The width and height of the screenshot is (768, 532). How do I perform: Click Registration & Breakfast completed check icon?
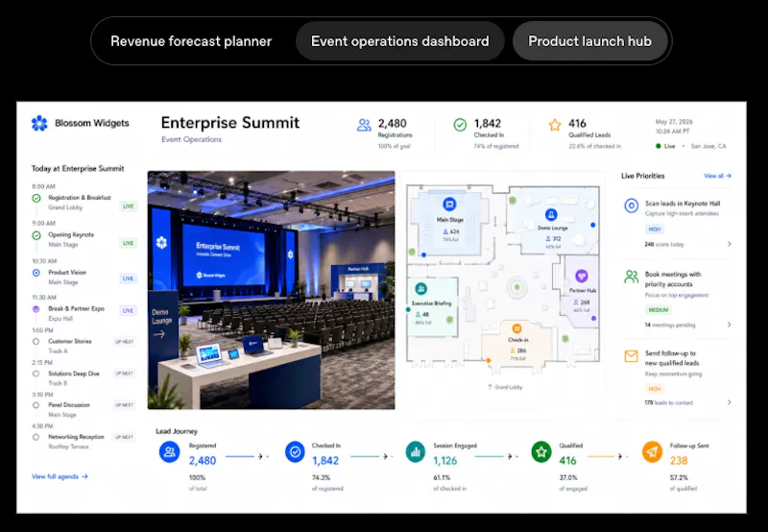pos(36,199)
